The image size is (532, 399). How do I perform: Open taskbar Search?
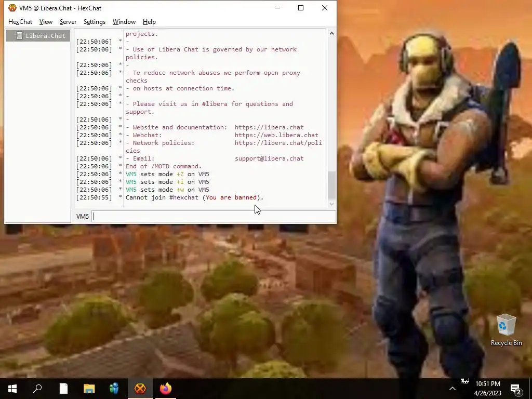[37, 389]
